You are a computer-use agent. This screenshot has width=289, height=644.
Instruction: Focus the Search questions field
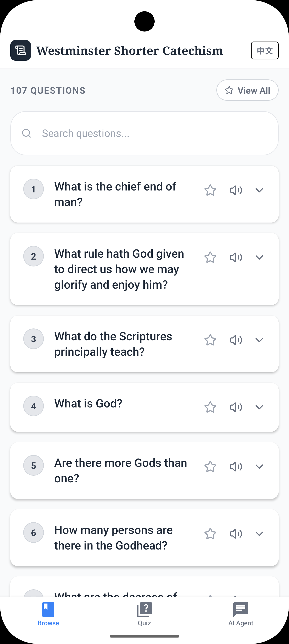(x=144, y=133)
